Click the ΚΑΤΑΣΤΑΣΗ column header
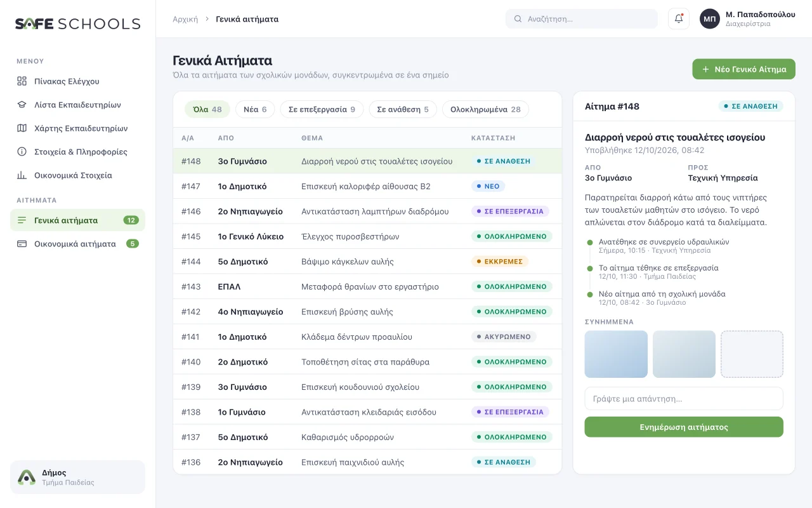The width and height of the screenshot is (812, 508). (493, 138)
